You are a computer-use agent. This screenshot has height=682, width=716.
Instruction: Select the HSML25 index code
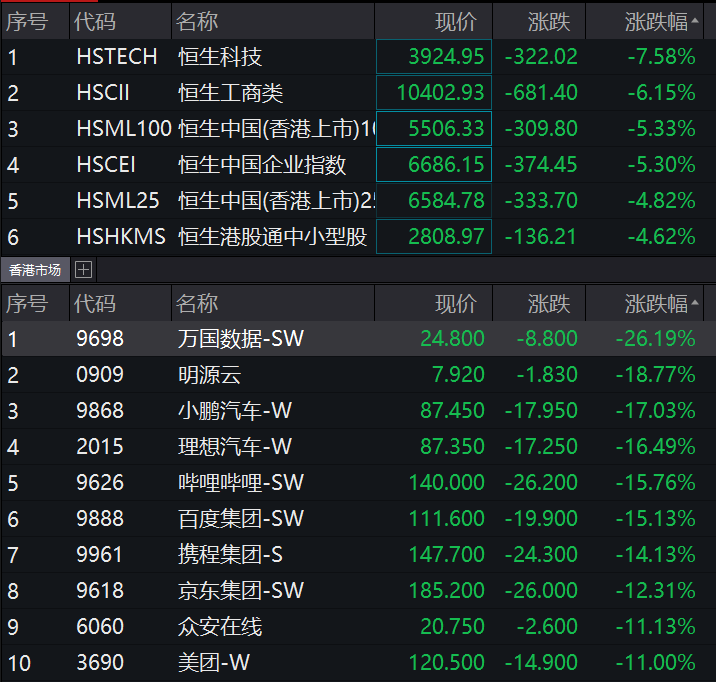[x=118, y=201]
